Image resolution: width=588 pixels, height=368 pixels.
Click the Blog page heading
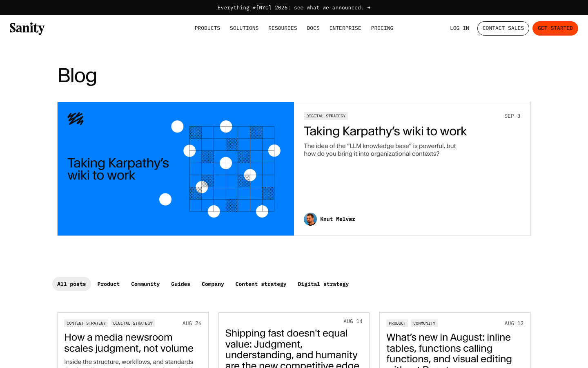(x=77, y=76)
